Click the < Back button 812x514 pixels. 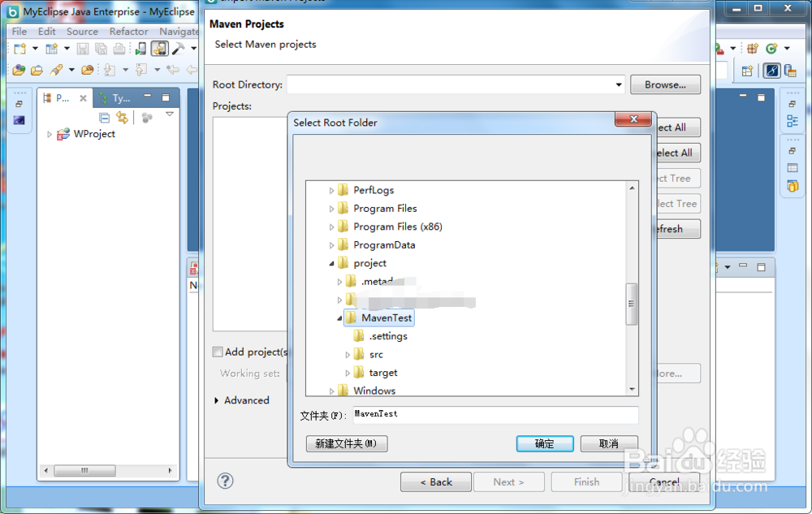pyautogui.click(x=436, y=482)
